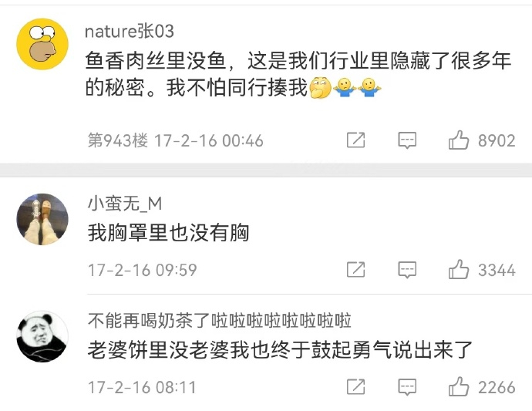The width and height of the screenshot is (532, 411).
Task: Select the 我胸罩里也没有胸 comment text
Action: (168, 233)
